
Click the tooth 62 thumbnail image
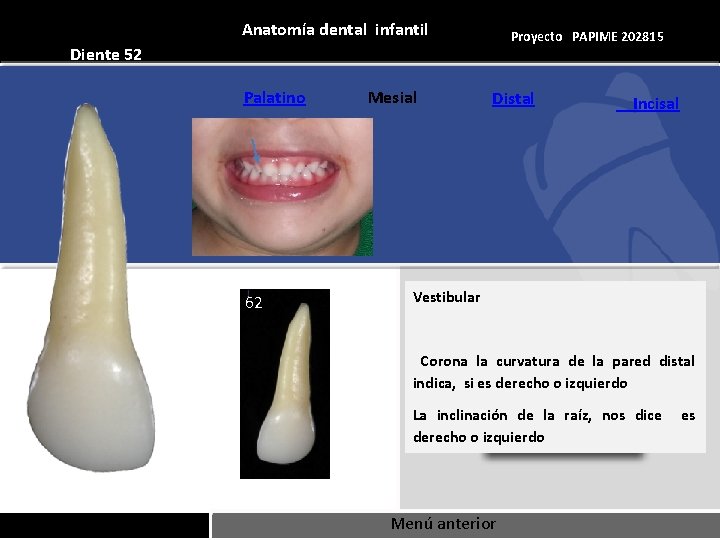coord(285,384)
